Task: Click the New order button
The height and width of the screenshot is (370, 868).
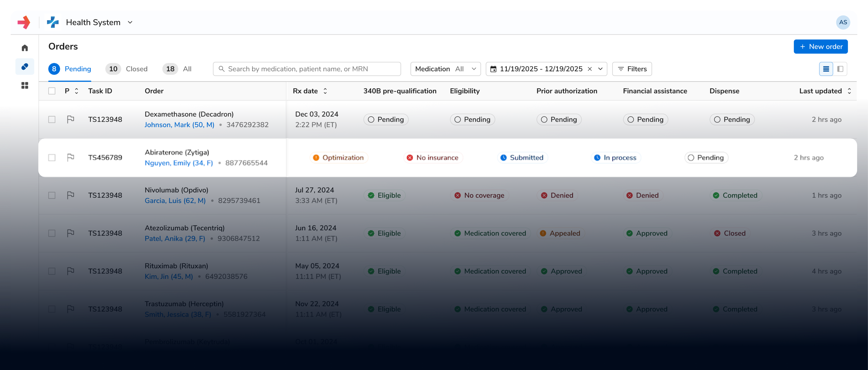Action: point(820,47)
